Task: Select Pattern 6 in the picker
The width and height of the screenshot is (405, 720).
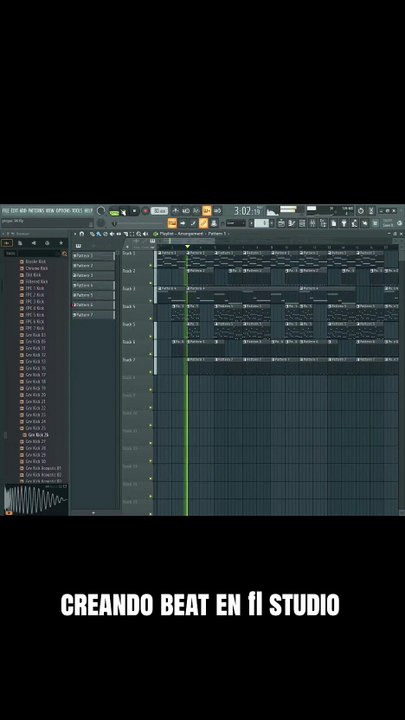Action: click(x=94, y=305)
